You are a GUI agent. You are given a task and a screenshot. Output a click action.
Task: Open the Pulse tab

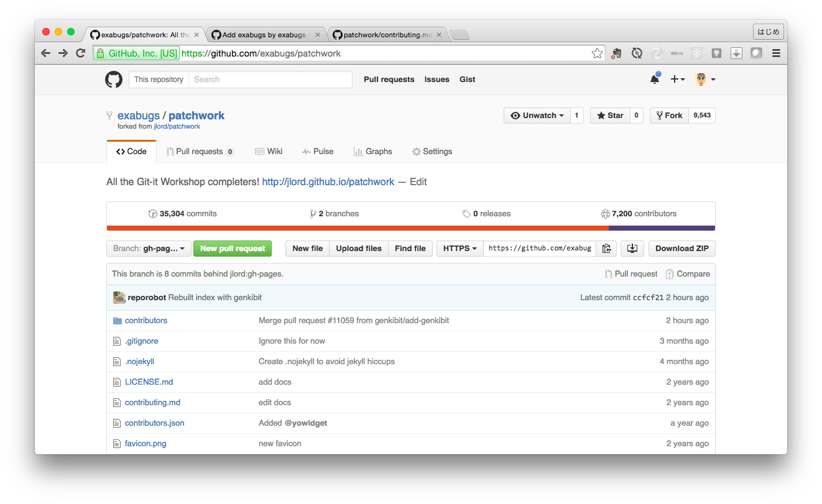click(x=318, y=152)
